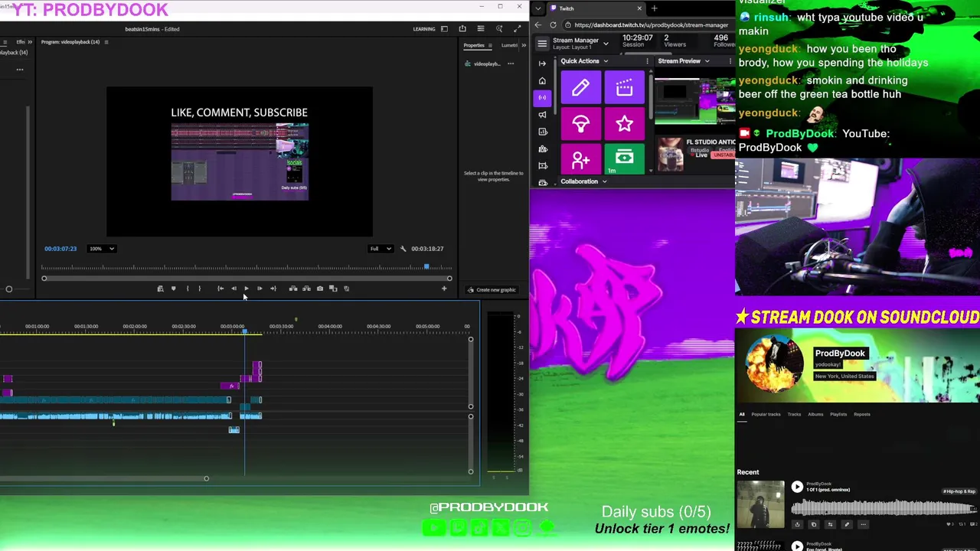Toggle Premiere full screen video icon
This screenshot has height=551, width=980.
[x=517, y=29]
